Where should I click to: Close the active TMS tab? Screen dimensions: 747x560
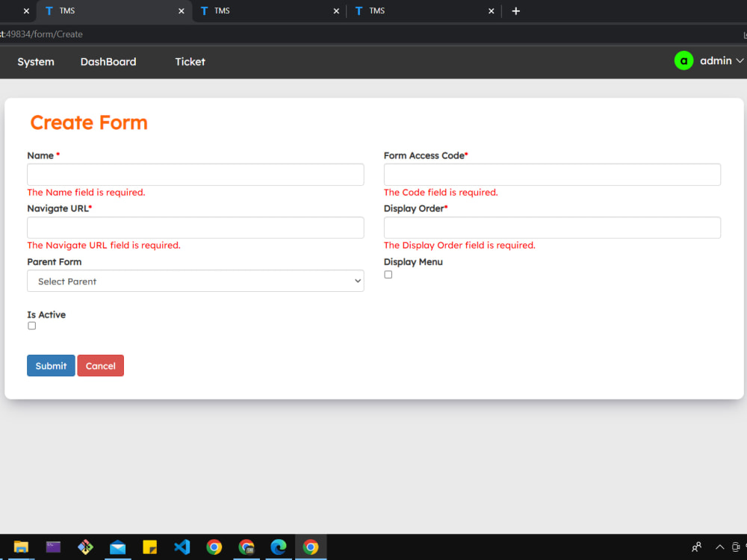point(181,11)
